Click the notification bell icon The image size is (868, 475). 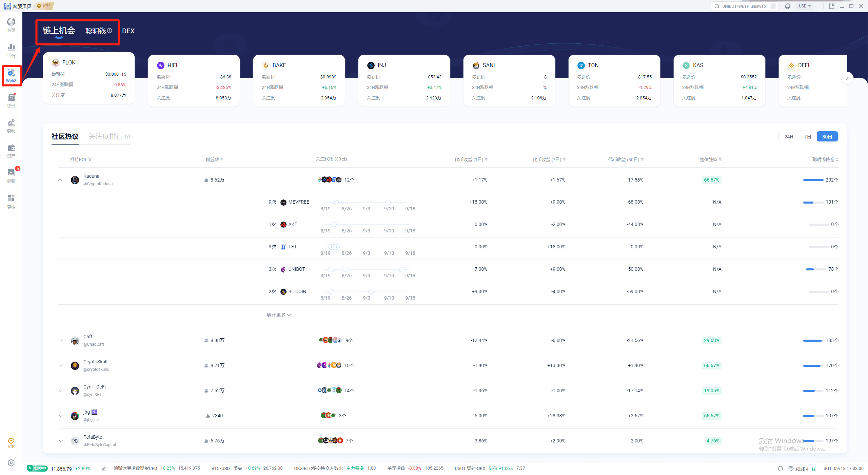pyautogui.click(x=788, y=6)
